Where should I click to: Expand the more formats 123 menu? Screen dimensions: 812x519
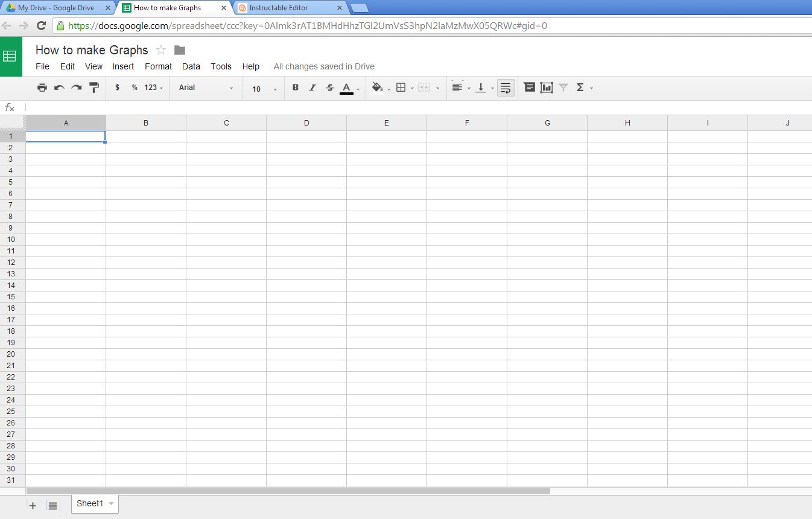(x=149, y=88)
